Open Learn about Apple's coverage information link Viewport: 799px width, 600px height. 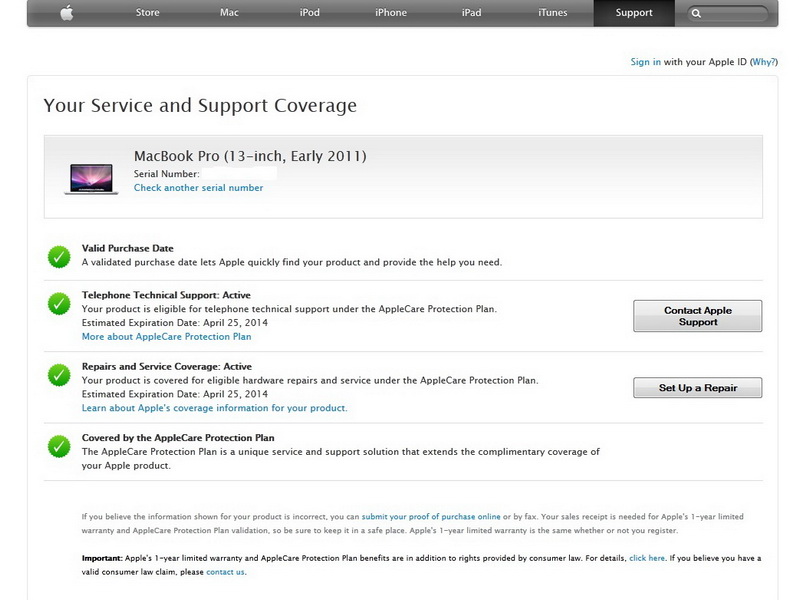pos(215,408)
